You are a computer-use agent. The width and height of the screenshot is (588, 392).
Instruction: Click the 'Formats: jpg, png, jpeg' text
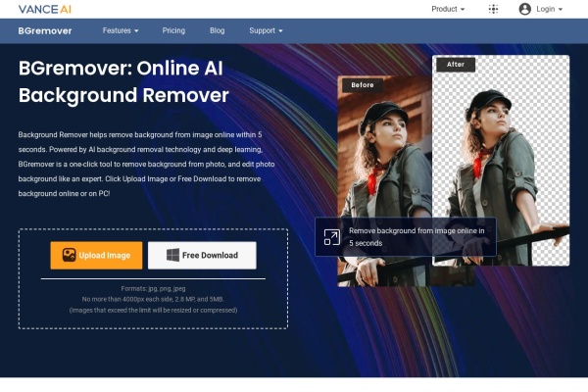click(153, 288)
